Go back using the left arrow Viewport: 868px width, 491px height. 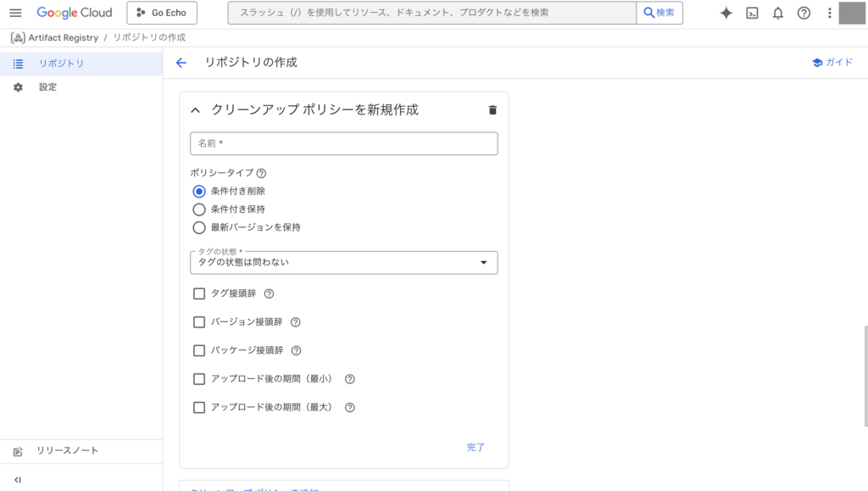point(181,63)
